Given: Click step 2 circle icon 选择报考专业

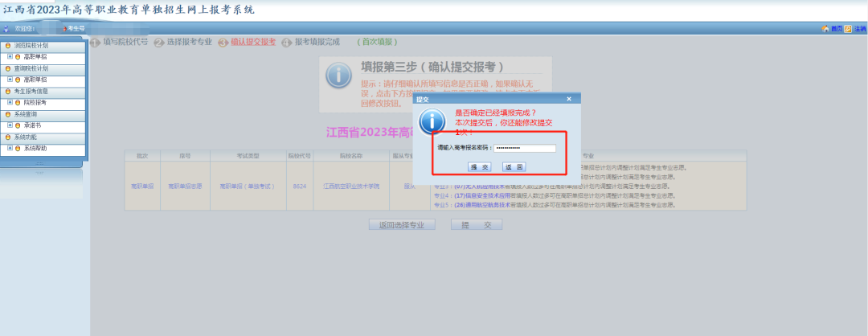Looking at the screenshot, I should 159,42.
